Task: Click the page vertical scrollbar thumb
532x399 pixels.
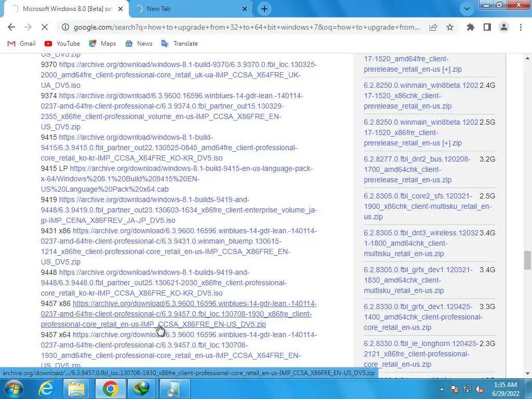Action: click(x=527, y=260)
